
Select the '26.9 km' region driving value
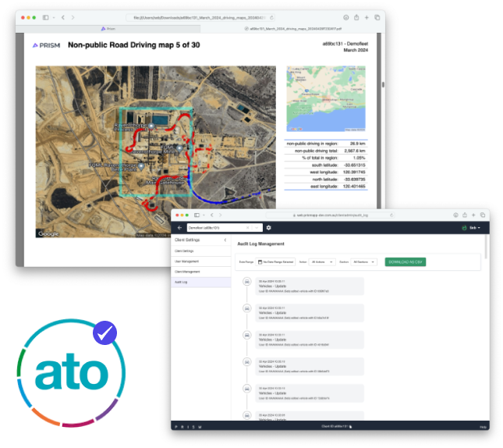point(357,144)
